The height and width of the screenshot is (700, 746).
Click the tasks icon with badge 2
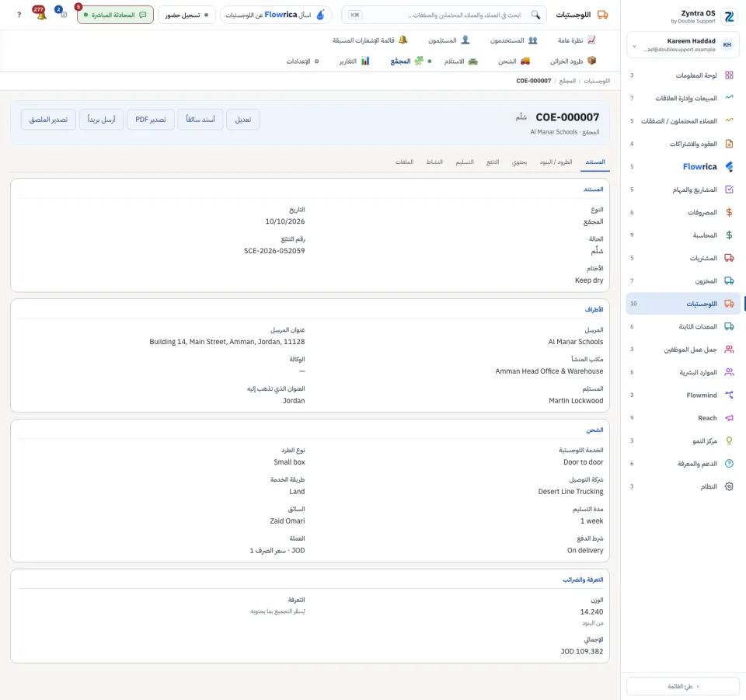point(61,13)
